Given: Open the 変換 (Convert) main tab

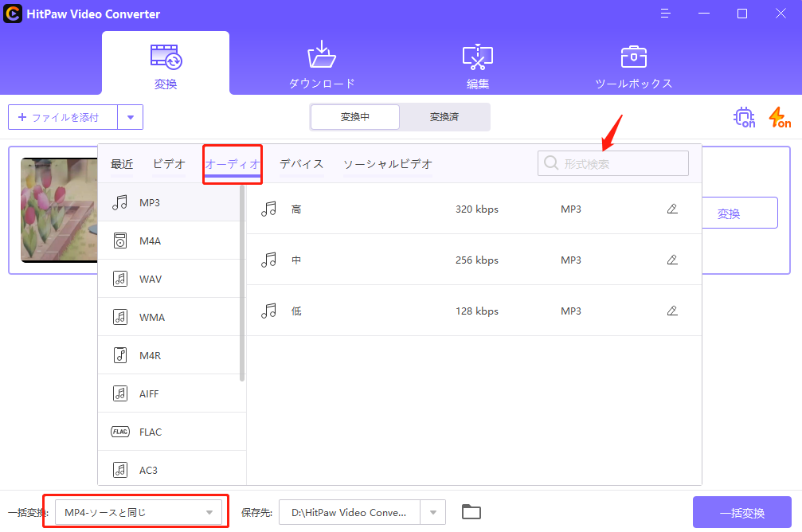Looking at the screenshot, I should coord(166,64).
